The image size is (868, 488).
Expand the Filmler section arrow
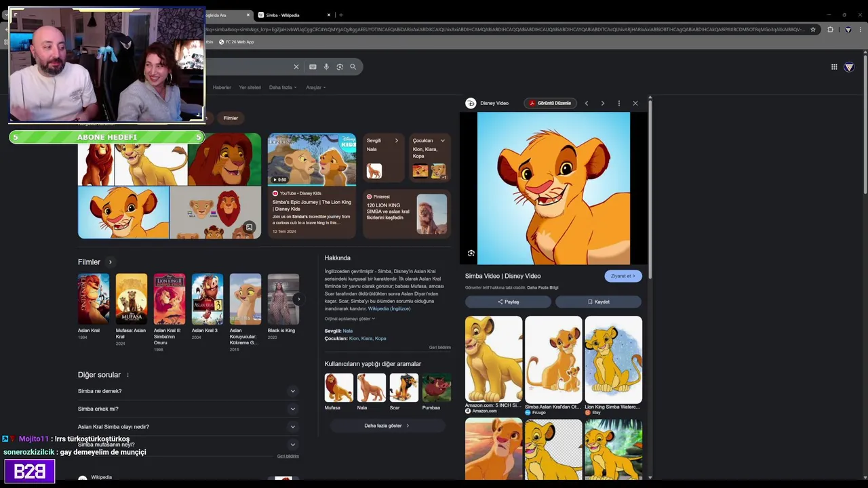tap(111, 262)
